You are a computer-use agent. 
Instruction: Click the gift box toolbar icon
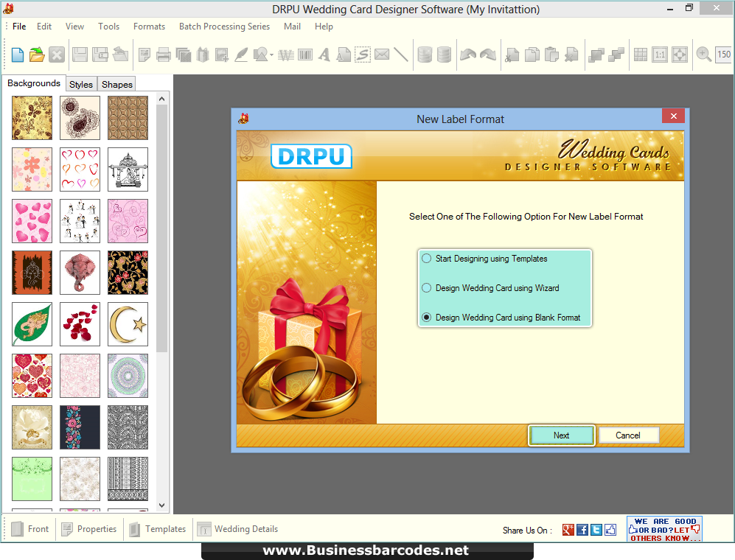[203, 55]
